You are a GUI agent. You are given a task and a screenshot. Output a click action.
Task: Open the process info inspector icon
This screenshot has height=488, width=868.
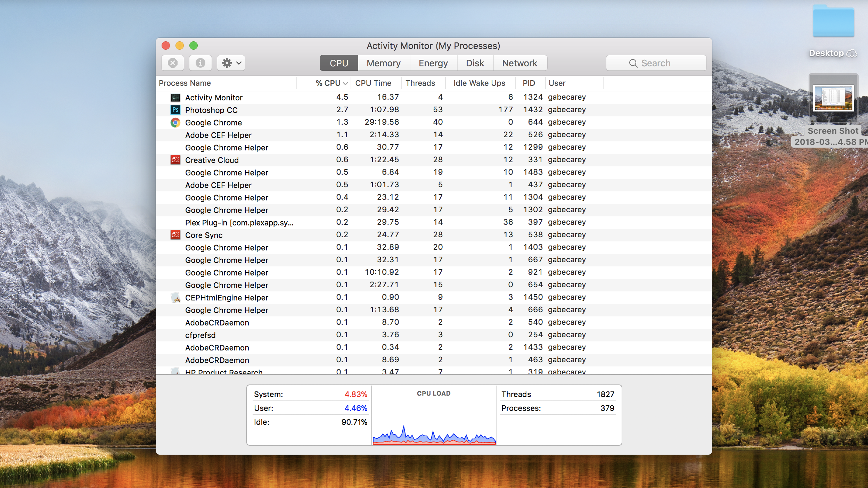tap(200, 63)
